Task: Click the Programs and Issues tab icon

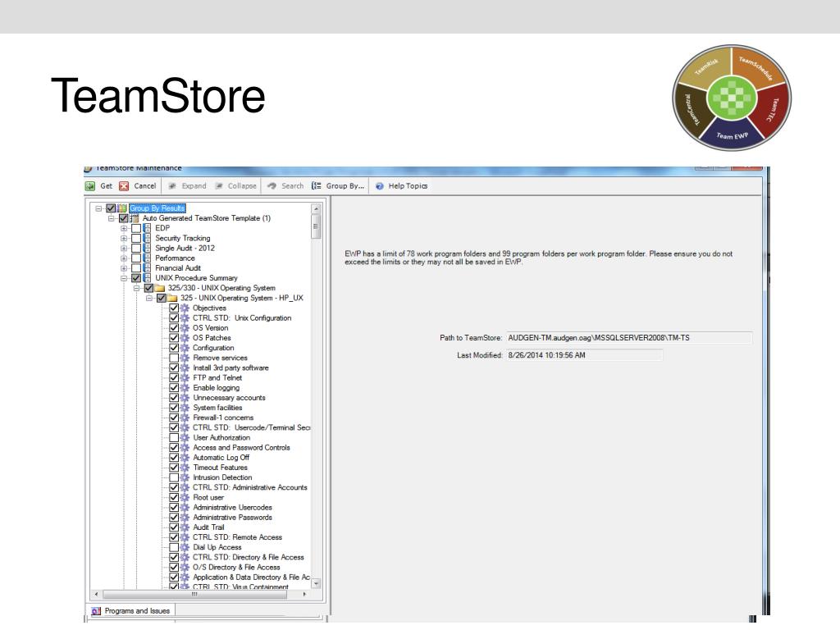Action: point(96,610)
